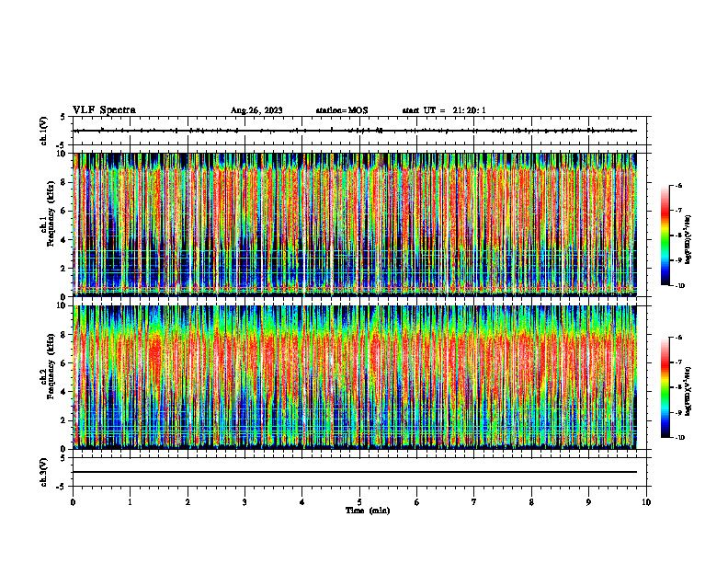Click the time axis tick label "3"
This screenshot has height=563, width=728.
pos(245,502)
